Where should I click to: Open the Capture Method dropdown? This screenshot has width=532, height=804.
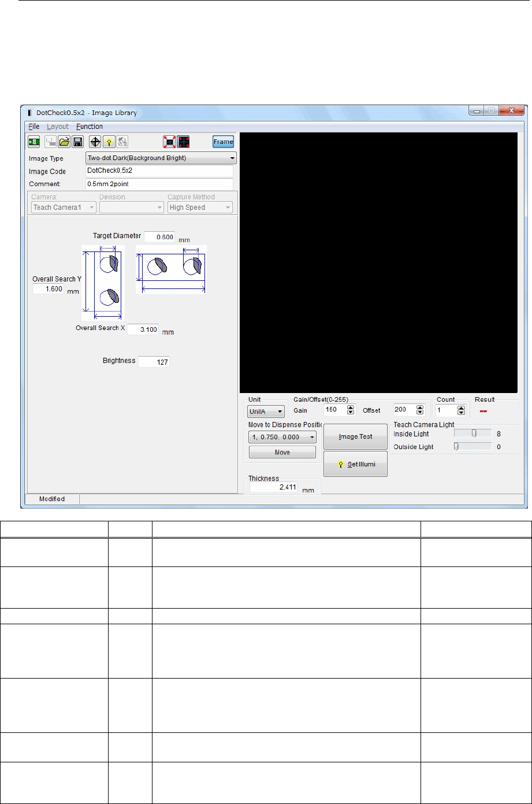(x=200, y=207)
